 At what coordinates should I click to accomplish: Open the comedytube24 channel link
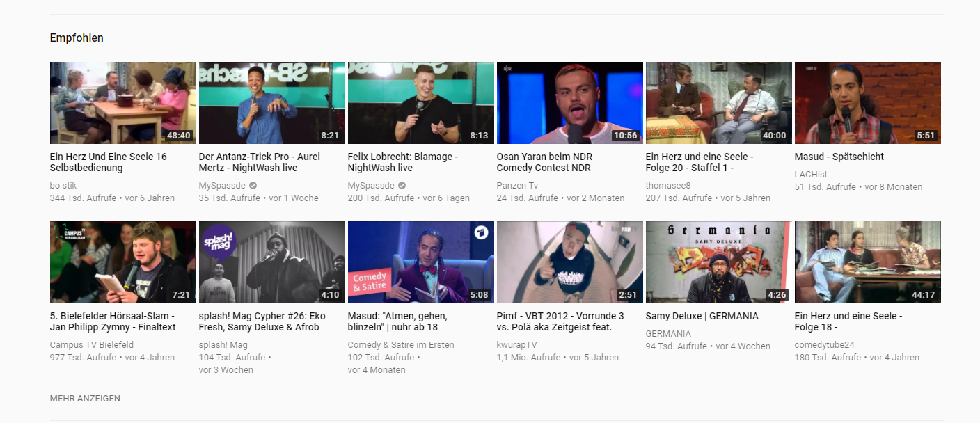pyautogui.click(x=824, y=345)
